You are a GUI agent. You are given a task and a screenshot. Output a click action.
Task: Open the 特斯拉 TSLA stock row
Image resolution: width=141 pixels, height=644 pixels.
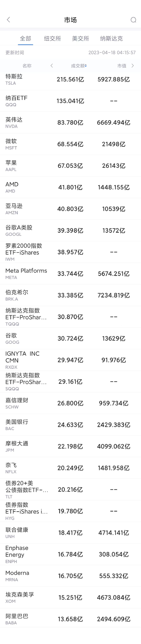70,79
